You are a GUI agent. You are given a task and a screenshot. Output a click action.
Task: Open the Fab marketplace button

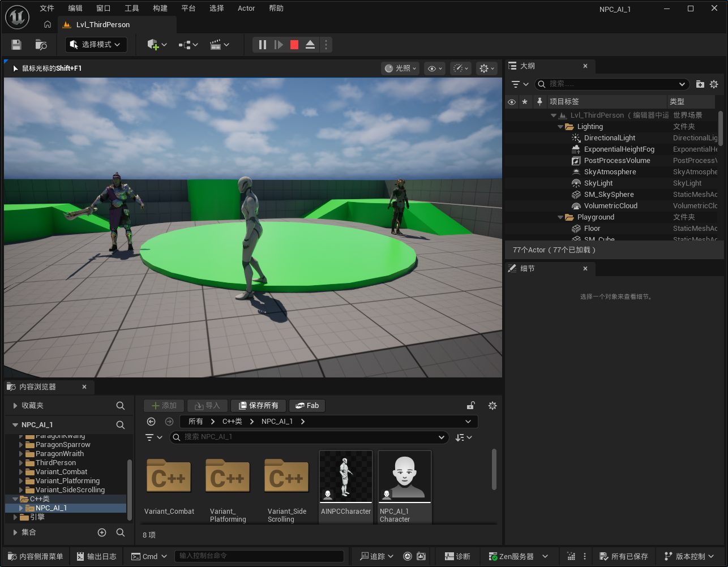307,406
